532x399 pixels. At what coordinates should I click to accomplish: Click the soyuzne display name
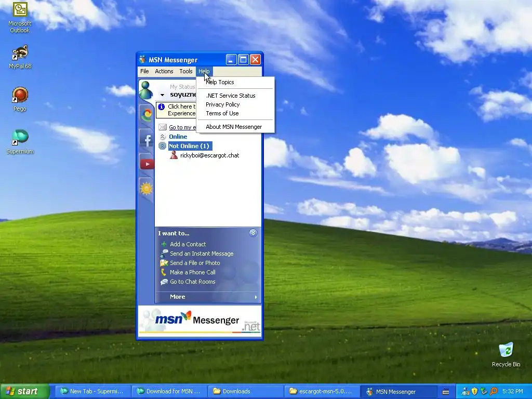tap(183, 95)
